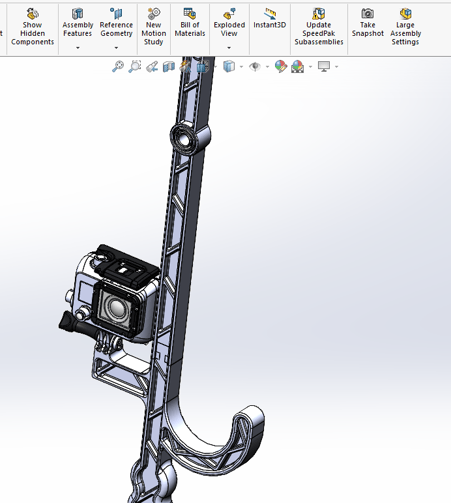451x503 pixels.
Task: Expand View Settings dropdown arrow
Action: [336, 67]
